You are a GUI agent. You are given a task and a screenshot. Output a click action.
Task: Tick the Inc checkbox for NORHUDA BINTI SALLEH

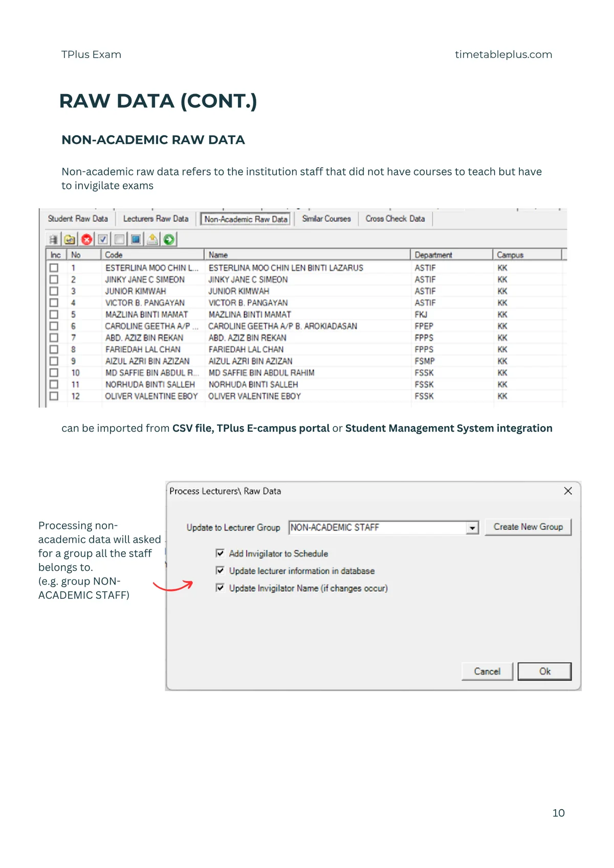54,384
